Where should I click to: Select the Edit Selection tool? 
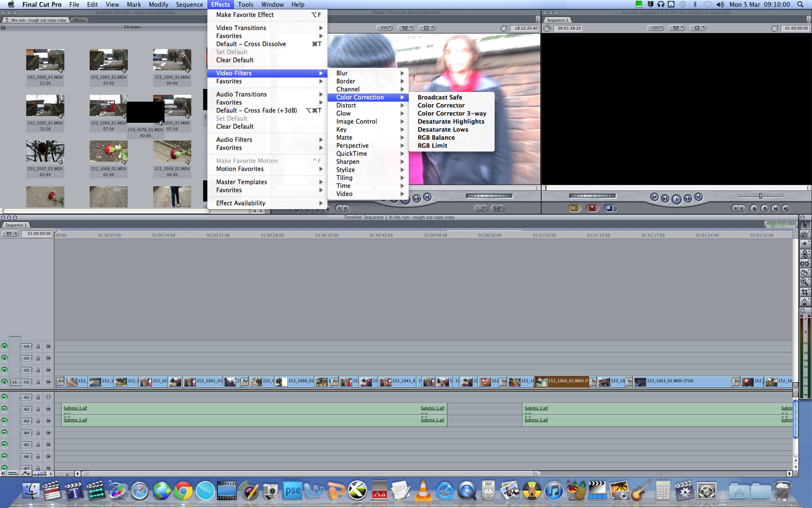pyautogui.click(x=805, y=234)
